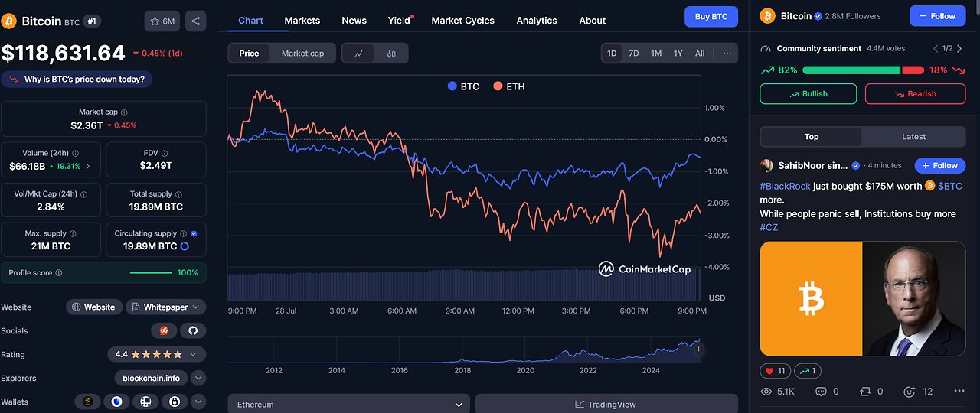
Task: Open the share icon beside the watchlist star
Action: [196, 21]
